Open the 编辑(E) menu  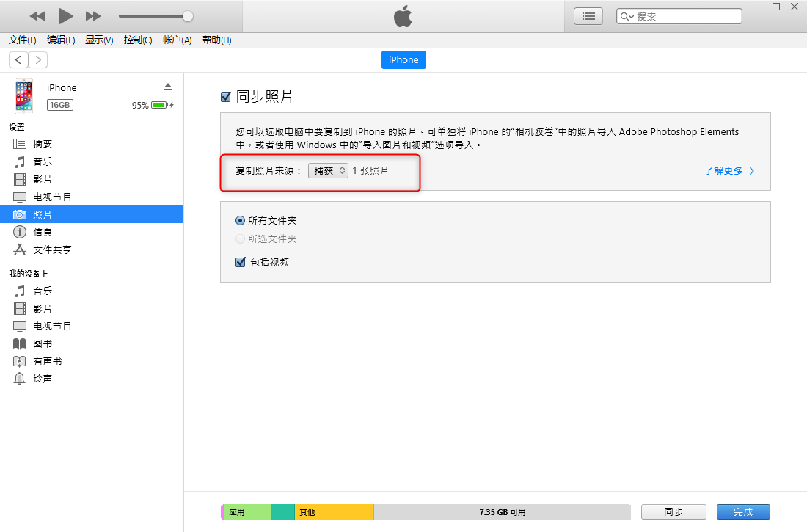61,40
